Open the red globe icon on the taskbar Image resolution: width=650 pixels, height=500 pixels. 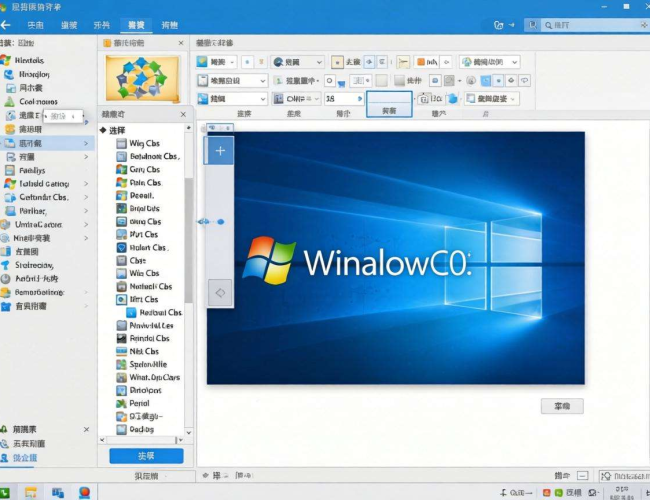pyautogui.click(x=85, y=492)
